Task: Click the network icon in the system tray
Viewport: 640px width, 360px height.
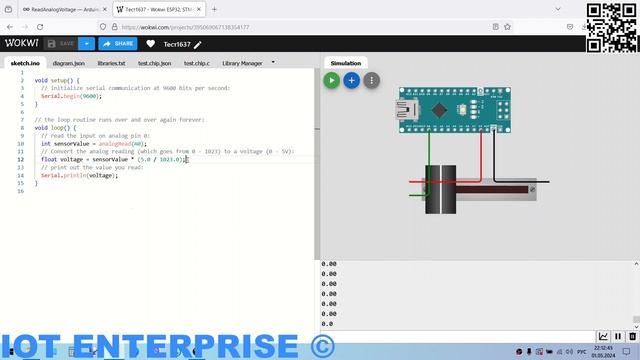Action: [x=559, y=351]
